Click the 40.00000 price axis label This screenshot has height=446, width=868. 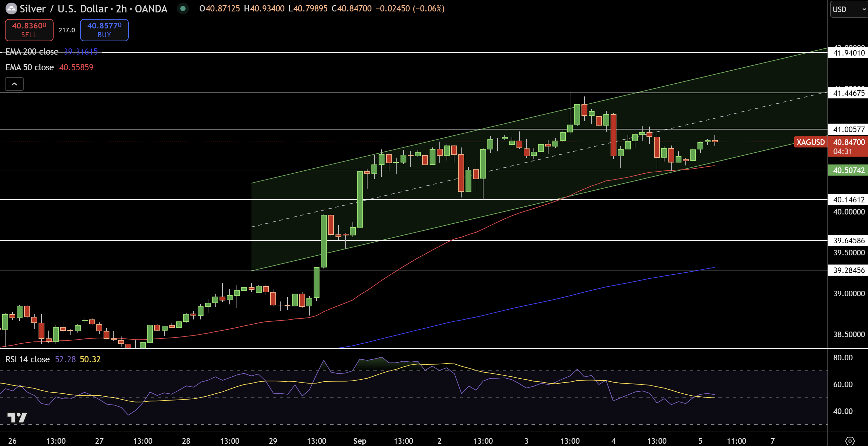849,212
